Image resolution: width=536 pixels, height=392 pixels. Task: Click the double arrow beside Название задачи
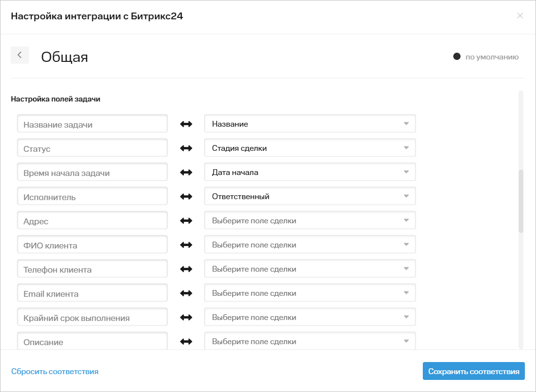pyautogui.click(x=186, y=124)
